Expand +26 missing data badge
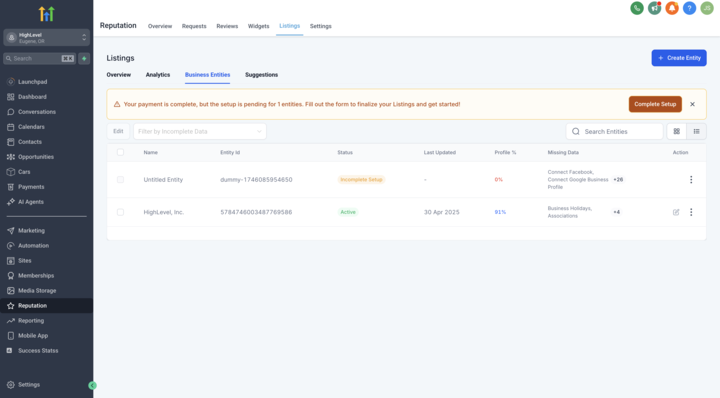This screenshot has width=720, height=398. click(618, 179)
